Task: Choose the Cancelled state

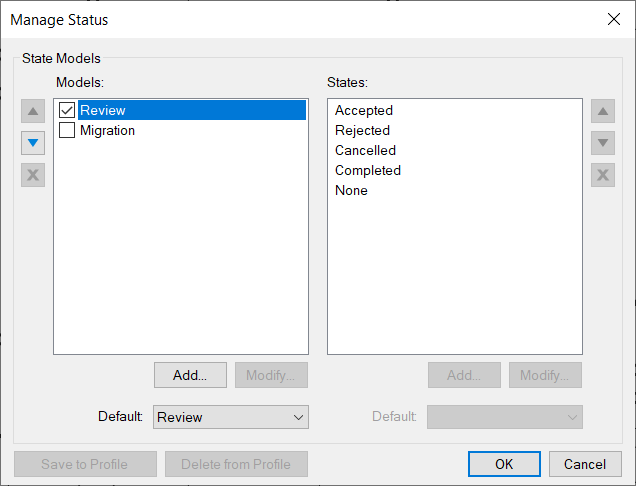Action: 365,151
